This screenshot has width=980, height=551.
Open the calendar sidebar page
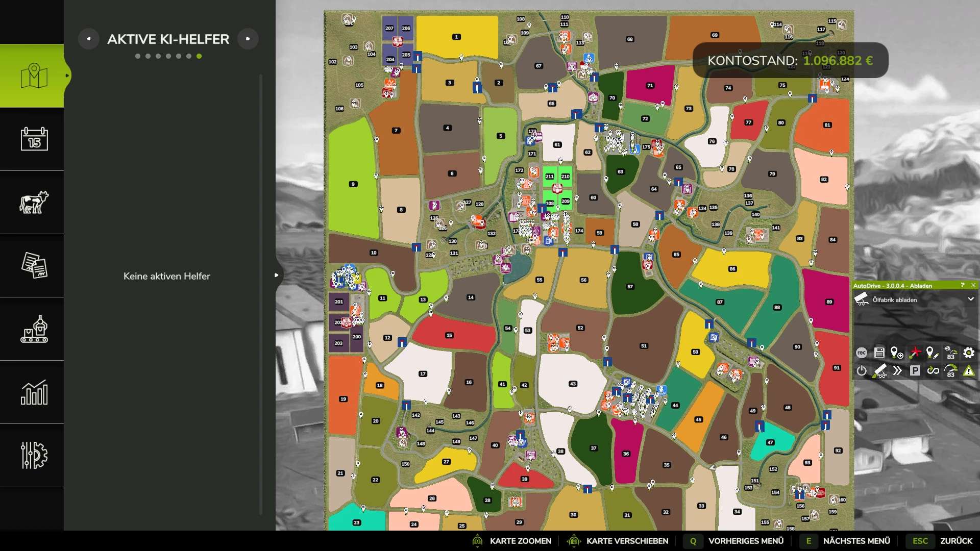coord(34,139)
